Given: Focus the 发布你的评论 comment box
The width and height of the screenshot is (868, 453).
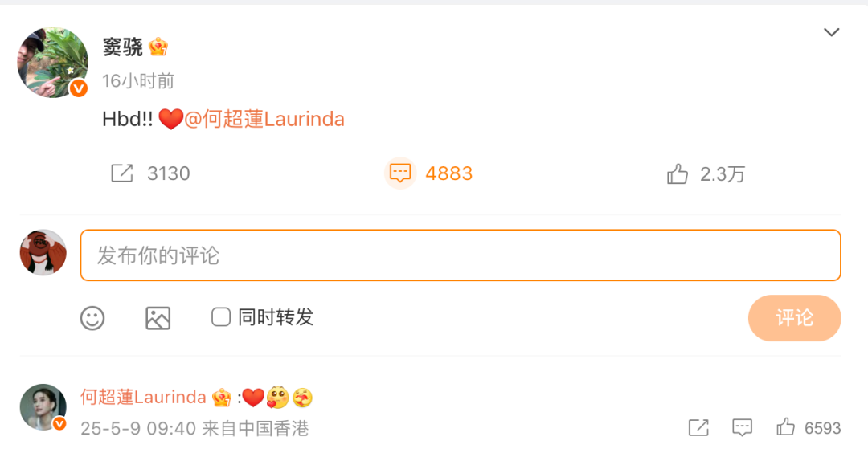Looking at the screenshot, I should [x=461, y=255].
